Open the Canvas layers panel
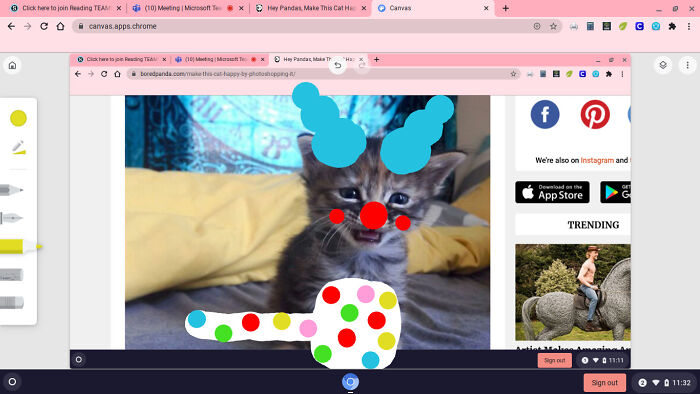The image size is (700, 394). point(663,65)
